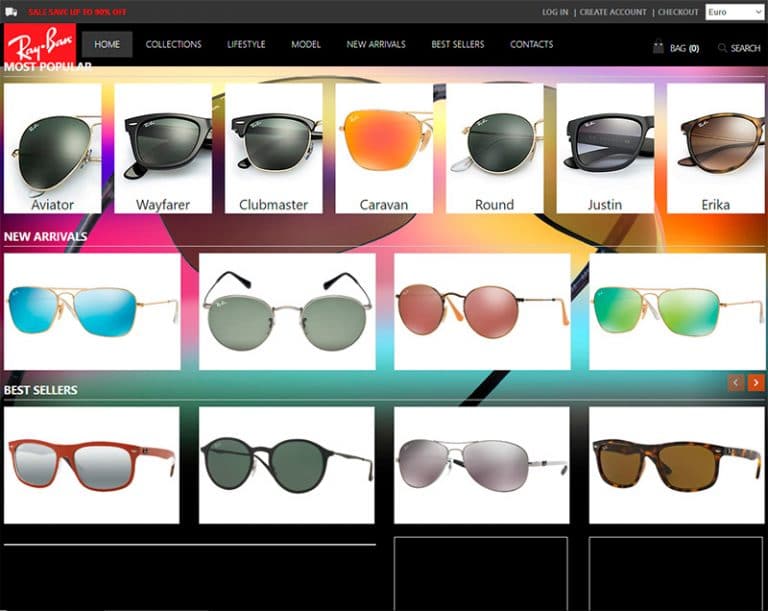Open the Collections menu

click(x=173, y=44)
